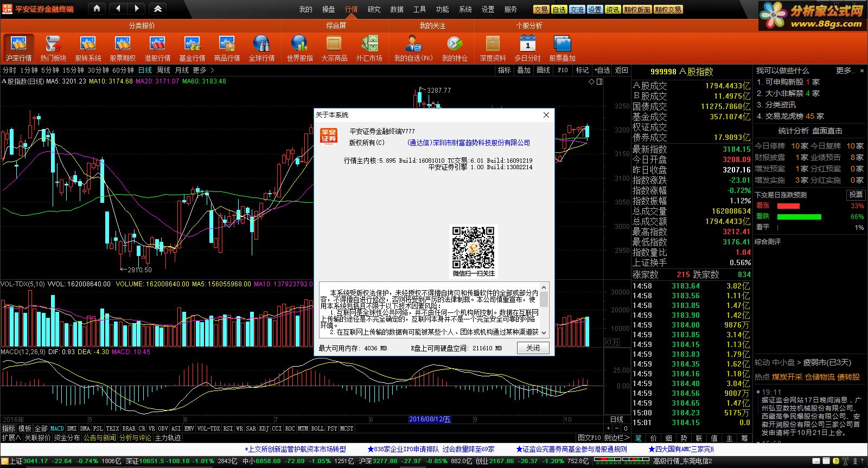Click the 叠加 chart overlay button

point(523,70)
